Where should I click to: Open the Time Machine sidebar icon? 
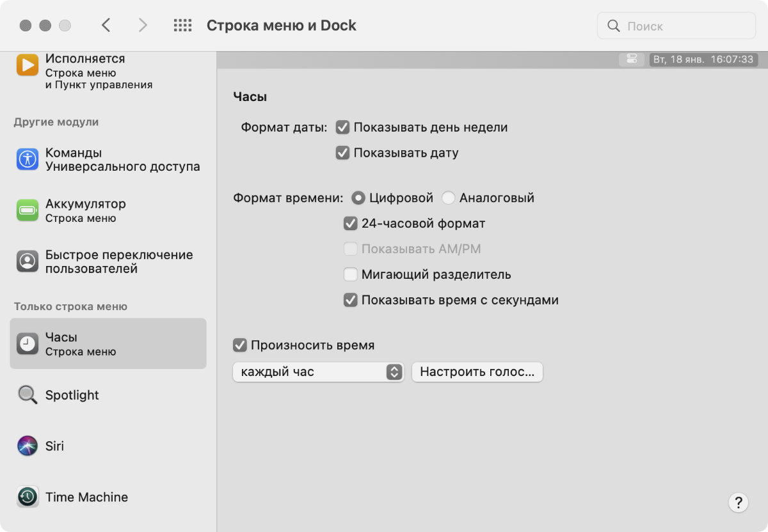(28, 497)
